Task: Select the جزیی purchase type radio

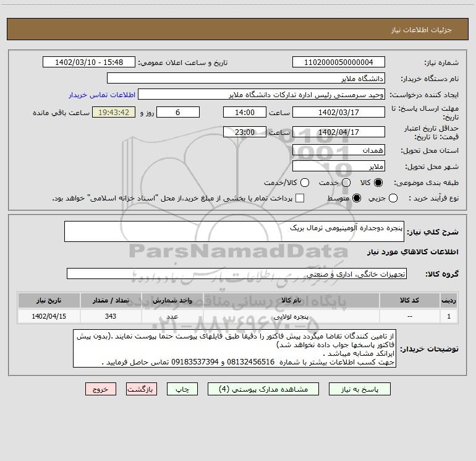Action: click(x=393, y=198)
